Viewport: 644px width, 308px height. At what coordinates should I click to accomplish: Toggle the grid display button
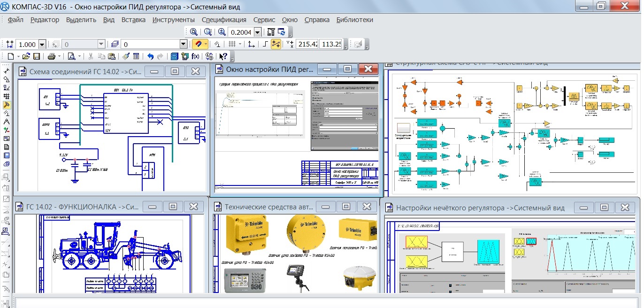coord(232,44)
